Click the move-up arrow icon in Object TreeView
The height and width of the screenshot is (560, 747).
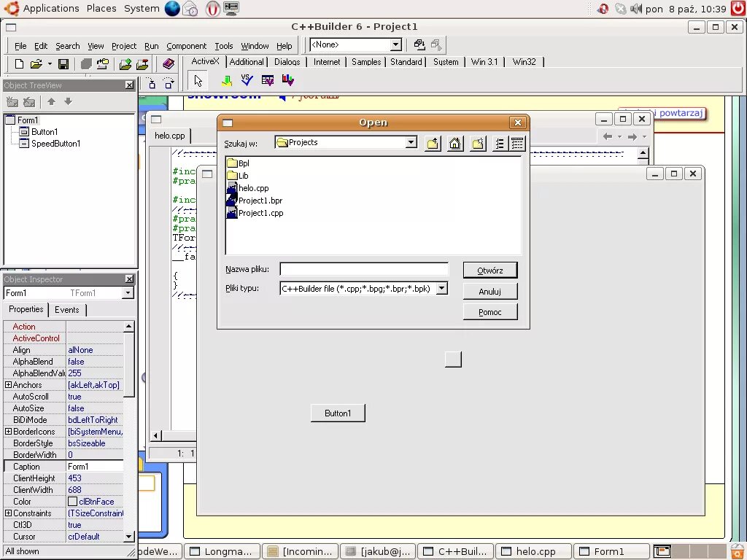[52, 101]
